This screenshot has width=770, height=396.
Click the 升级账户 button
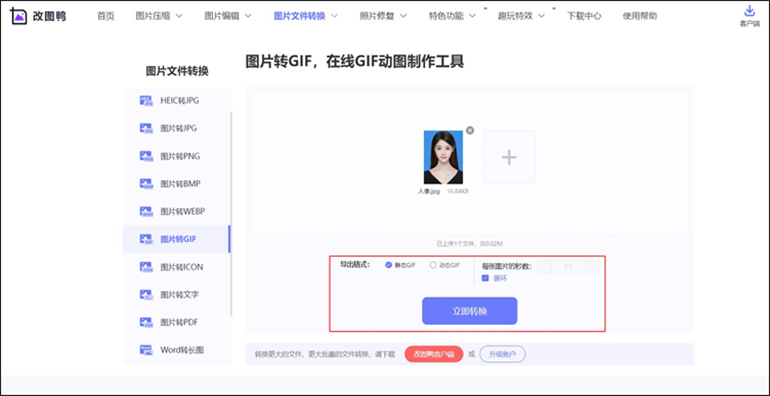[x=502, y=354]
